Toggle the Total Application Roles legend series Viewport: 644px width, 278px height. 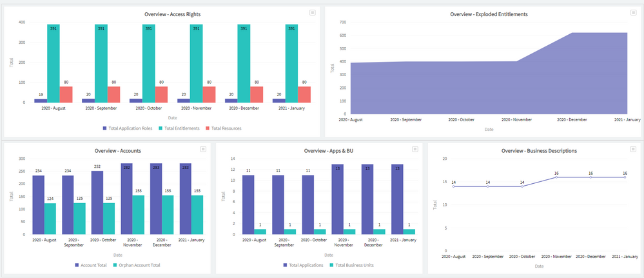click(128, 128)
